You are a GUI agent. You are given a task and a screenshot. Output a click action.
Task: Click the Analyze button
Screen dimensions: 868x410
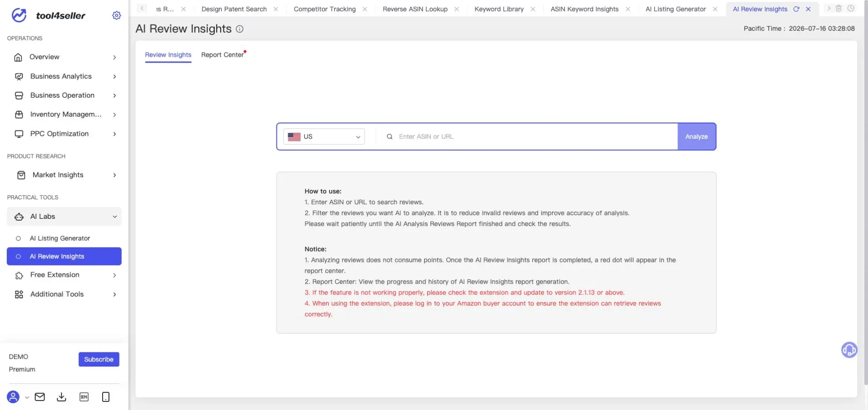pyautogui.click(x=696, y=137)
